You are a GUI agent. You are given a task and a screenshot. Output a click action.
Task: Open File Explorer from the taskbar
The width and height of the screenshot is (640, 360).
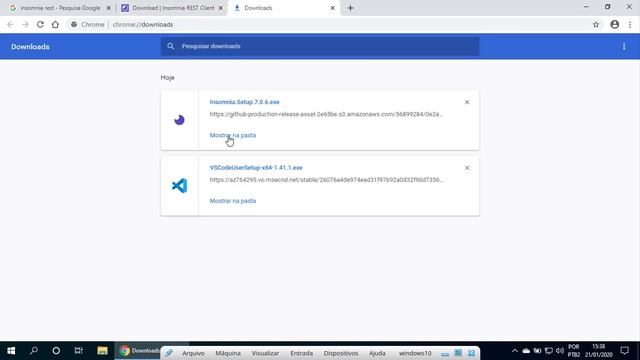tap(102, 351)
